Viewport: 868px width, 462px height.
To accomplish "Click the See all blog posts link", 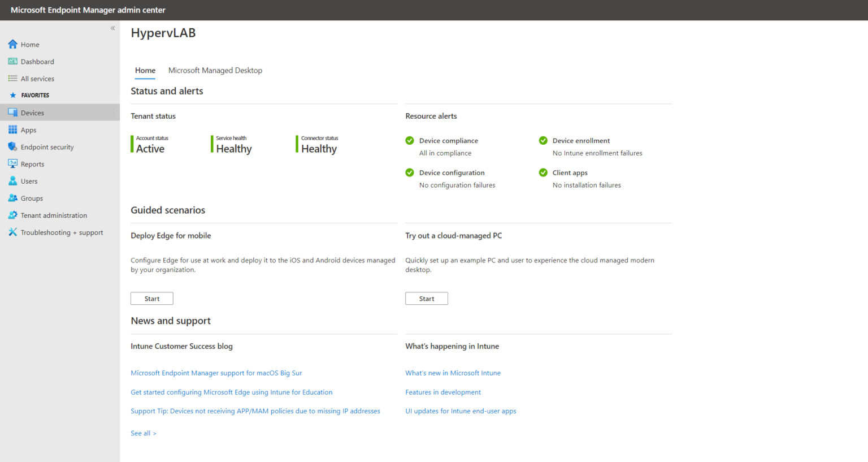I will tap(143, 433).
